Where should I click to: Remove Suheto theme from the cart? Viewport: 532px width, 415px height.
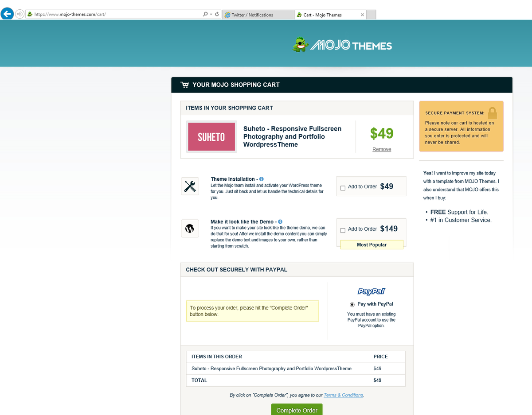382,149
